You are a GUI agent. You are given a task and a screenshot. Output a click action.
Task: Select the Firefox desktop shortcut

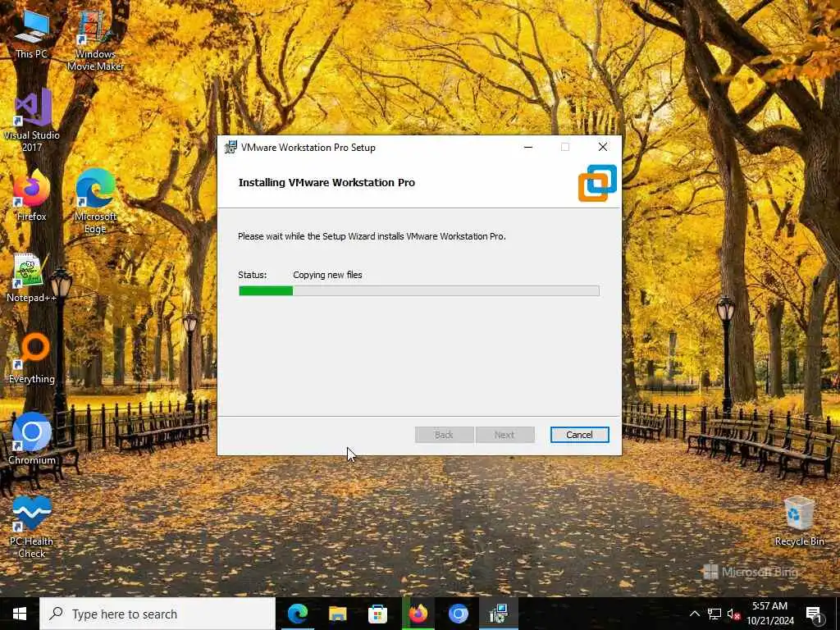point(32,195)
